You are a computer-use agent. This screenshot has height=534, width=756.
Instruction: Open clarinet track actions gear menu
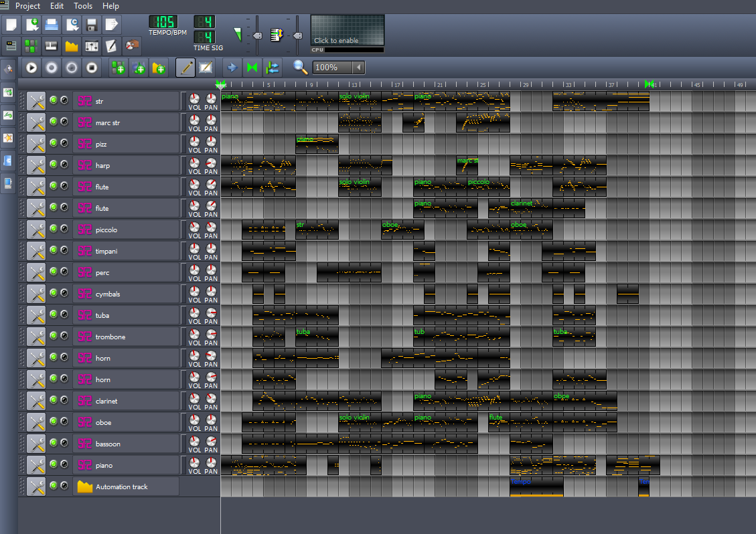(36, 401)
